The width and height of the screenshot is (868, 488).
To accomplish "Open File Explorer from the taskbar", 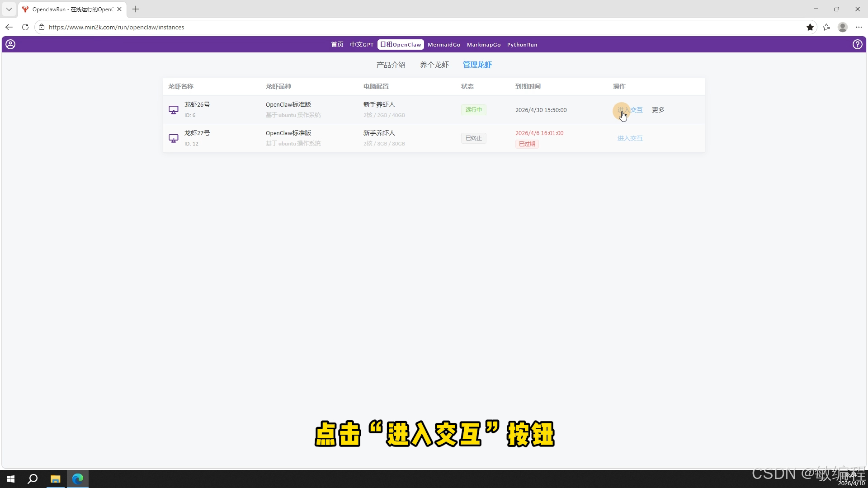I will [x=55, y=479].
